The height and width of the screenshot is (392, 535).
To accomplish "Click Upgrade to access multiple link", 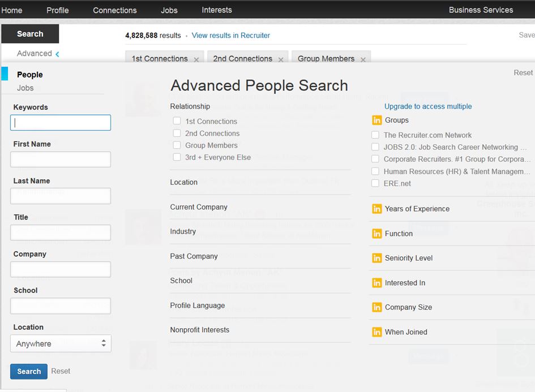I will pyautogui.click(x=428, y=106).
